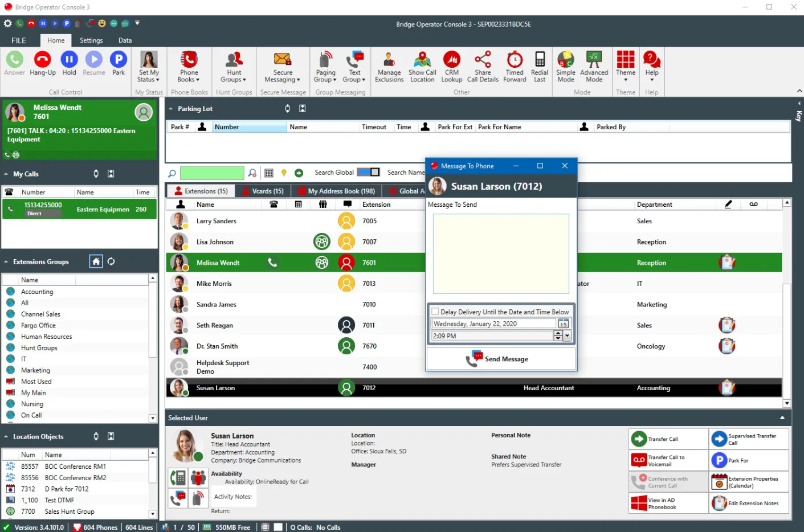Click the Redial Last icon
804x532 pixels.
(x=540, y=66)
